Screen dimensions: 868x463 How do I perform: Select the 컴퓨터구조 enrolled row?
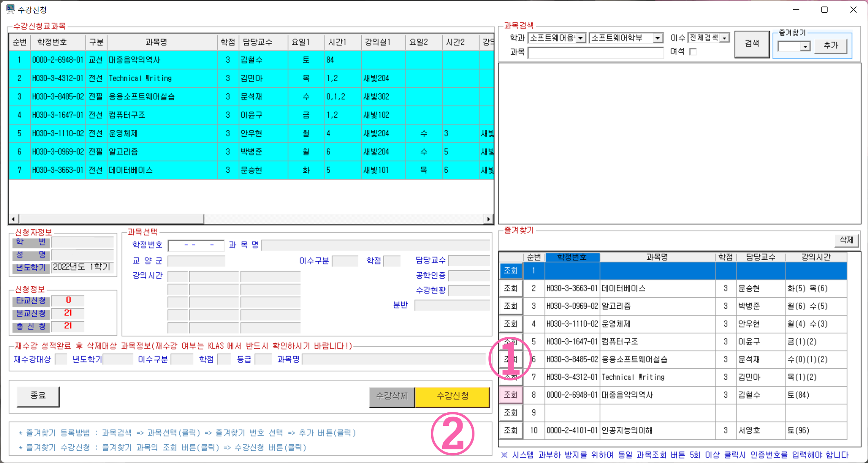(251, 115)
